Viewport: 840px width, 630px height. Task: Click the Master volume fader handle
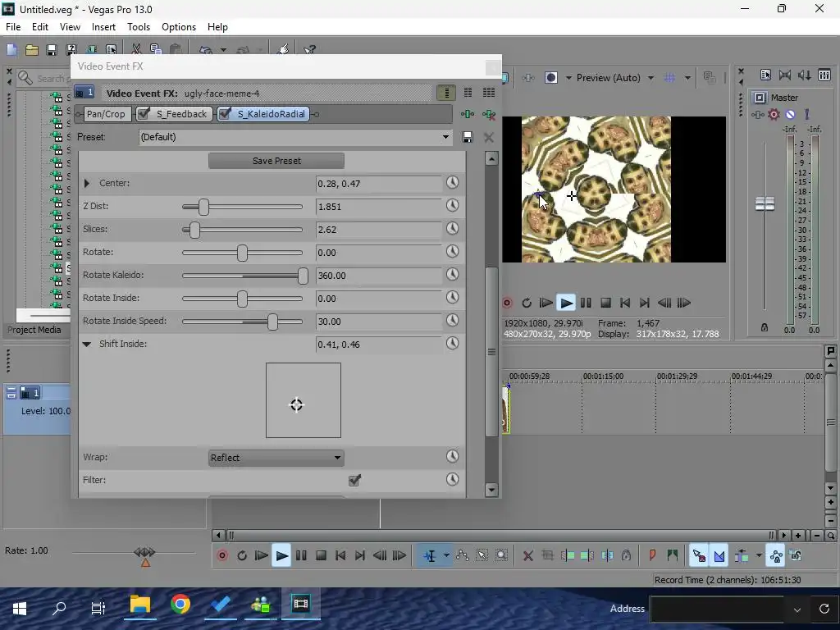pyautogui.click(x=765, y=203)
